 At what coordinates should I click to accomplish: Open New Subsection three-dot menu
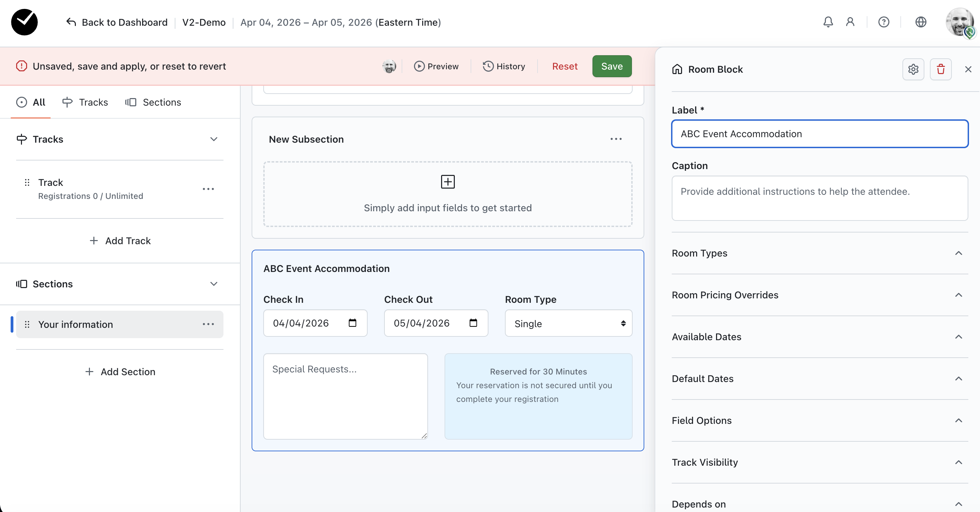click(615, 139)
